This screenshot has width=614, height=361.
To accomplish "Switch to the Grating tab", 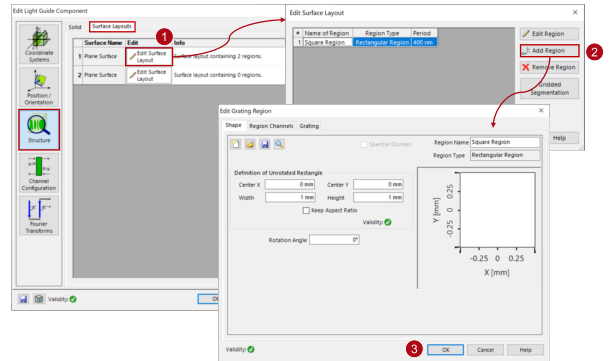I will 309,126.
